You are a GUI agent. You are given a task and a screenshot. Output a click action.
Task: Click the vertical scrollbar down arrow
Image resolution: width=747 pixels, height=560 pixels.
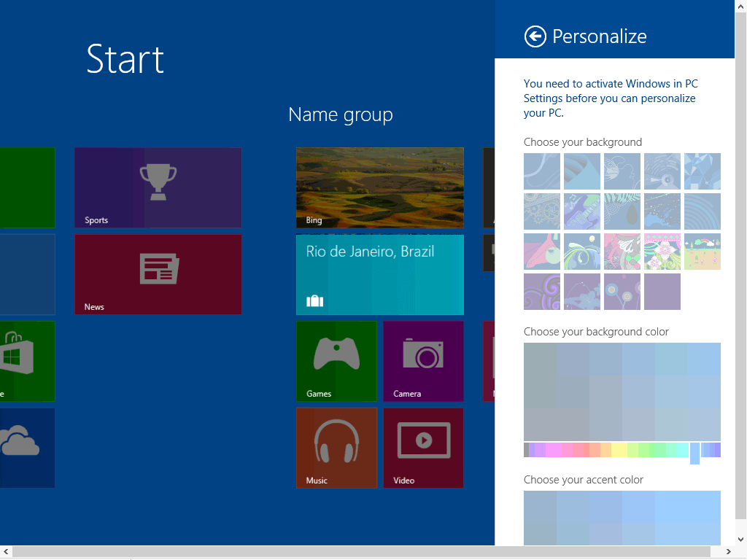coord(741,539)
